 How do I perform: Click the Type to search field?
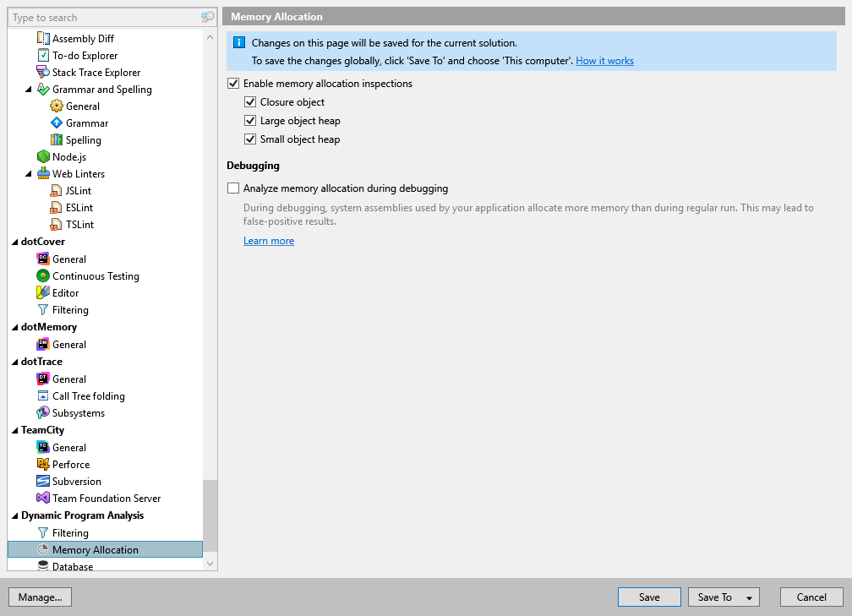coord(101,17)
